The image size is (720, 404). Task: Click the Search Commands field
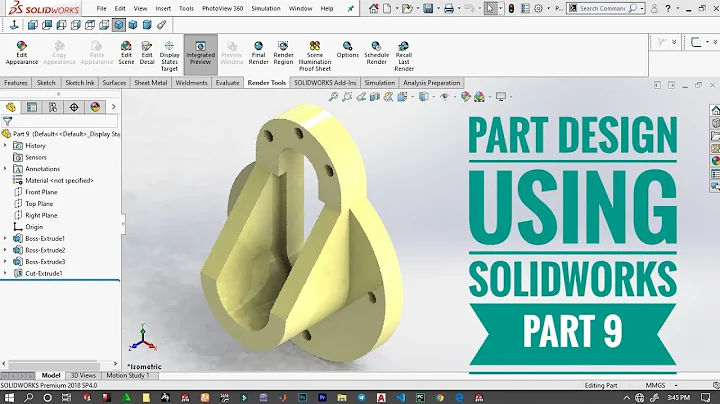(x=602, y=8)
